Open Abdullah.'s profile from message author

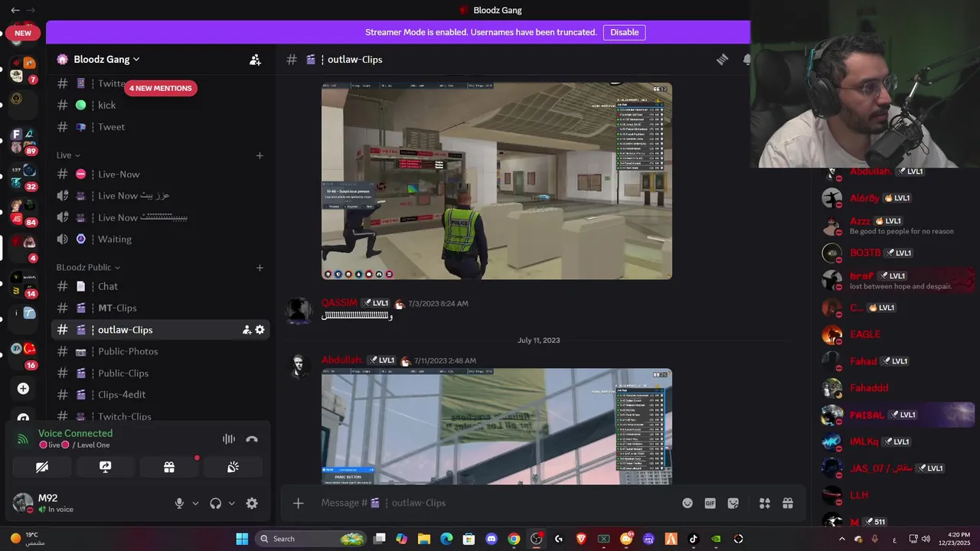pyautogui.click(x=342, y=360)
